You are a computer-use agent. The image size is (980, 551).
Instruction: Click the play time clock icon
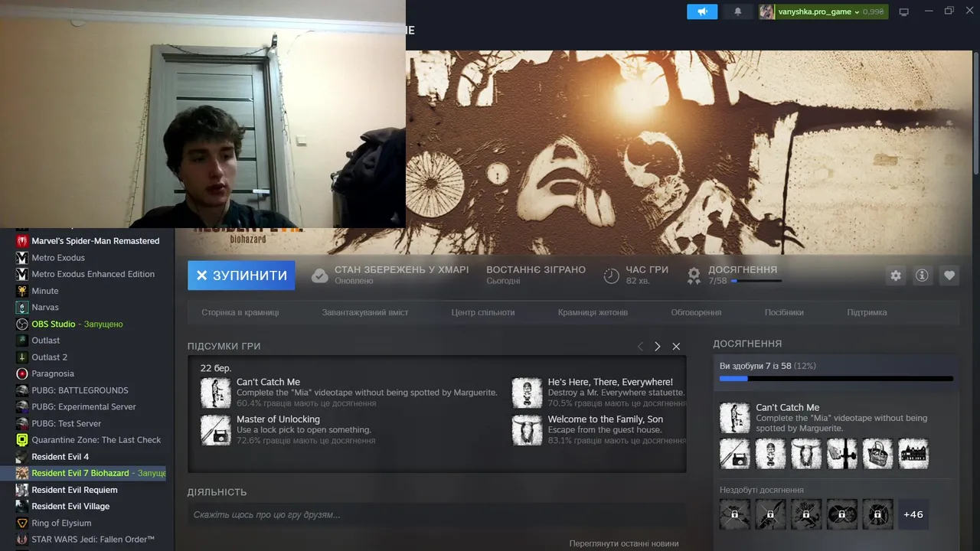tap(611, 275)
